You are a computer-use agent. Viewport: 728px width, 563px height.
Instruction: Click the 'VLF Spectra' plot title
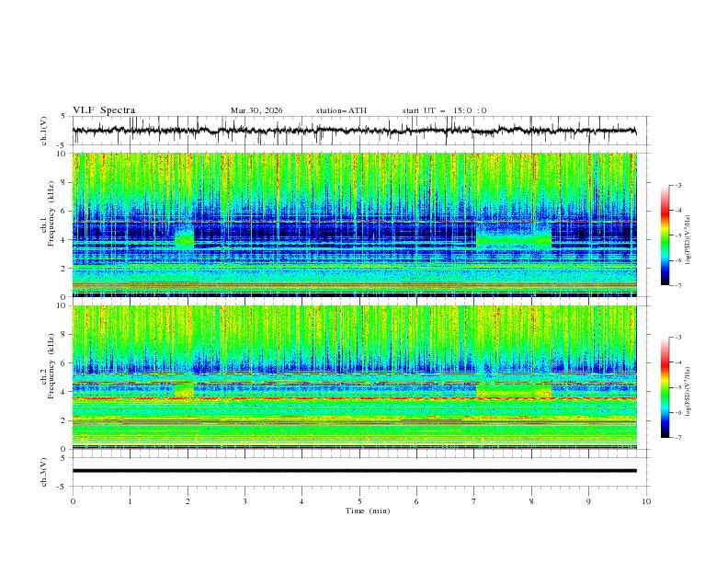104,110
